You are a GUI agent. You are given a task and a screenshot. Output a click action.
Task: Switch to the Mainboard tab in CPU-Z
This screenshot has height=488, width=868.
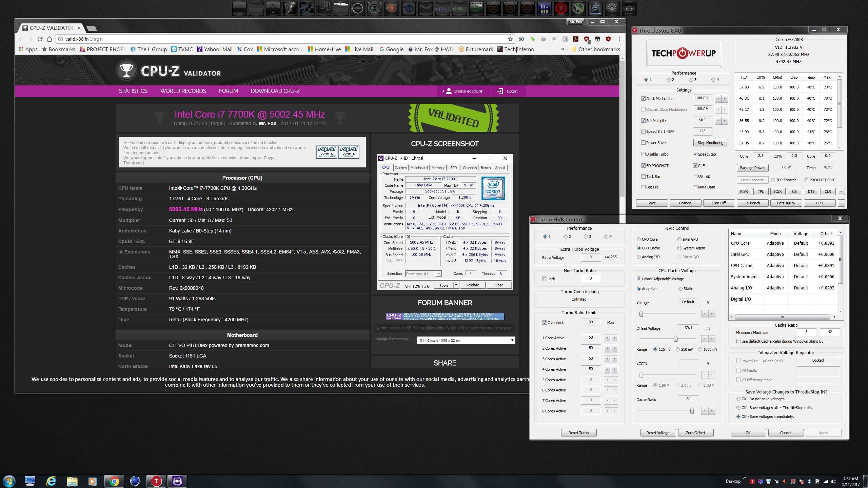[419, 168]
